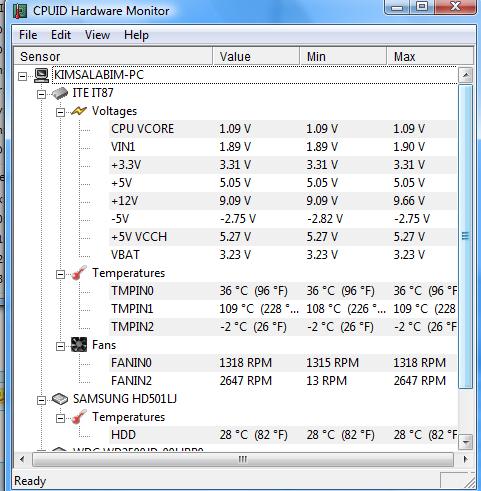Click the computer icon beside KIMSALABIM-PC
This screenshot has width=481, height=491.
coord(41,75)
